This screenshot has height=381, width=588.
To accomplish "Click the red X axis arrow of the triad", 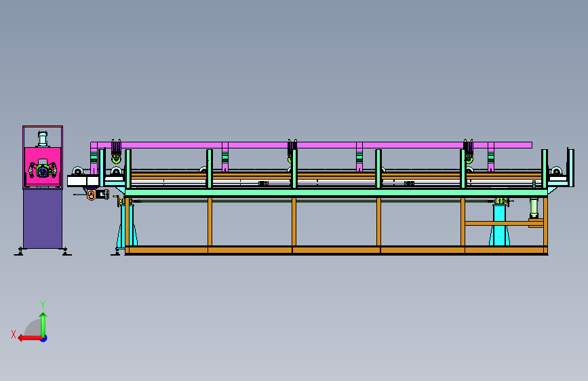I will [x=29, y=338].
